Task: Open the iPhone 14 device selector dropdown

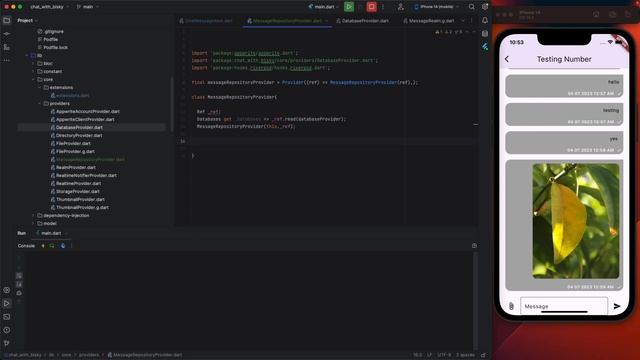Action: [436, 7]
